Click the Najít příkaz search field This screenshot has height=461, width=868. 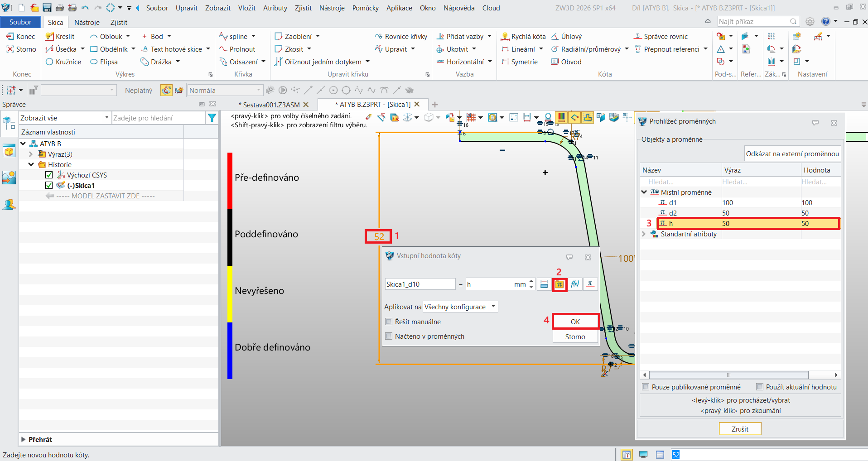(x=757, y=21)
